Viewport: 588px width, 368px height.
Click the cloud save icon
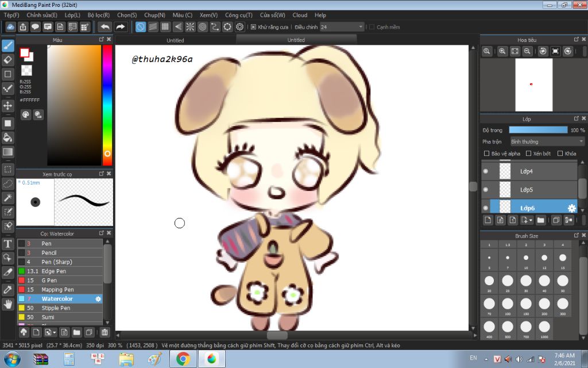[10, 26]
